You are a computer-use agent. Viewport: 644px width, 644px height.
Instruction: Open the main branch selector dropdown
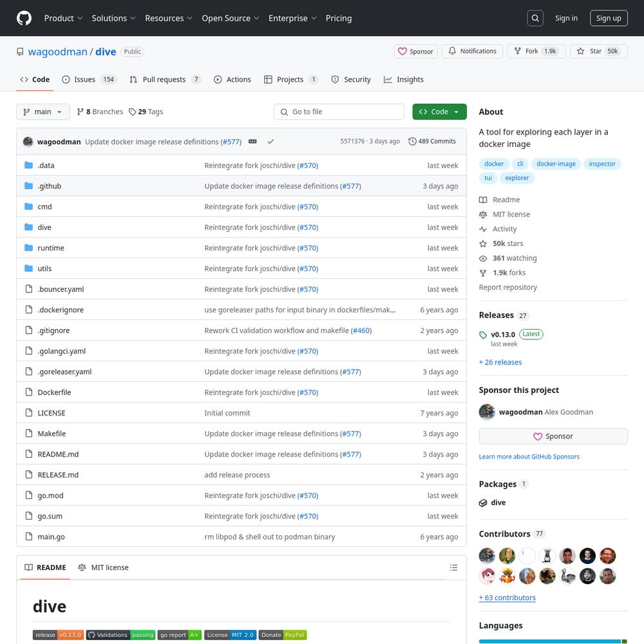pos(43,111)
